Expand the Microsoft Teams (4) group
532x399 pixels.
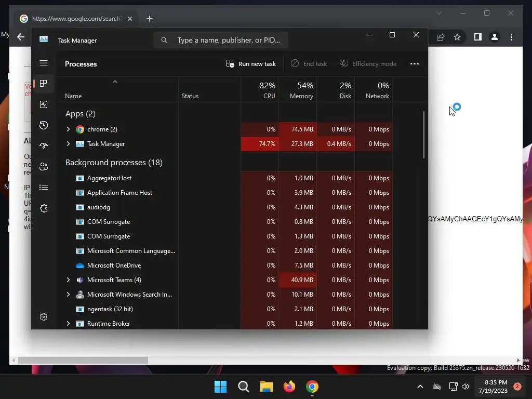coord(68,280)
